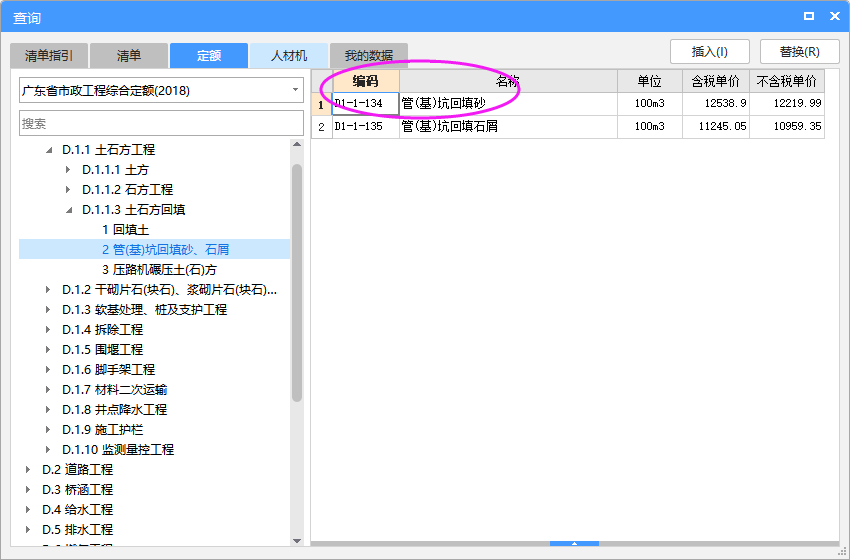Screen dimensions: 850x560
Task: Click the tree vertical scrollbar thumb
Action: tap(297, 283)
